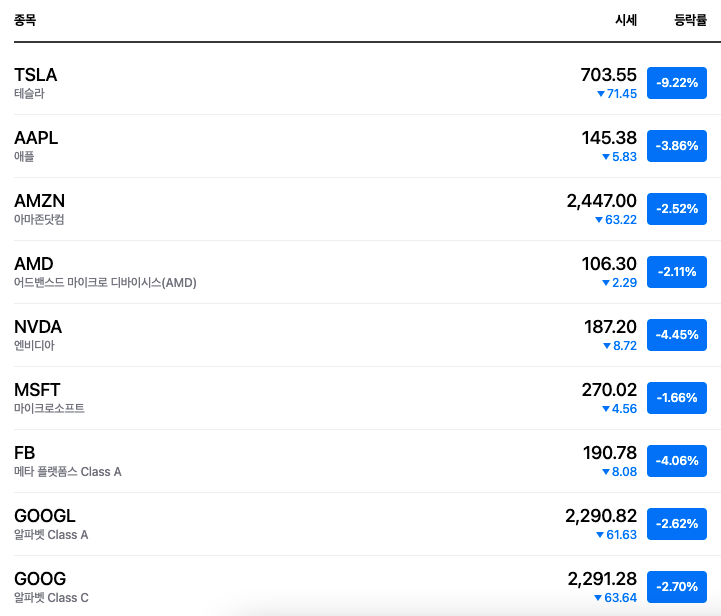This screenshot has width=721, height=616.
Task: Select the FB ticker
Action: tap(24, 453)
